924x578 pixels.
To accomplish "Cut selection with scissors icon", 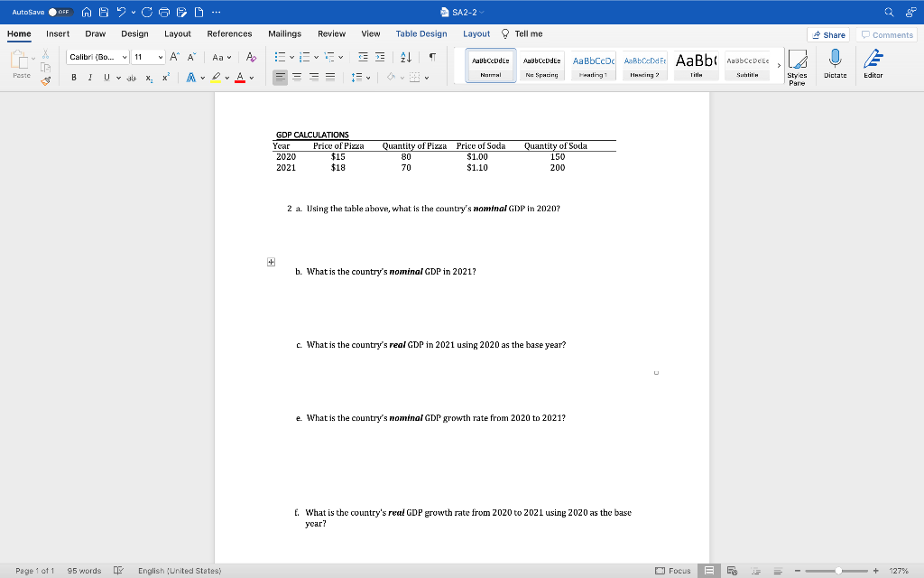I will click(45, 54).
